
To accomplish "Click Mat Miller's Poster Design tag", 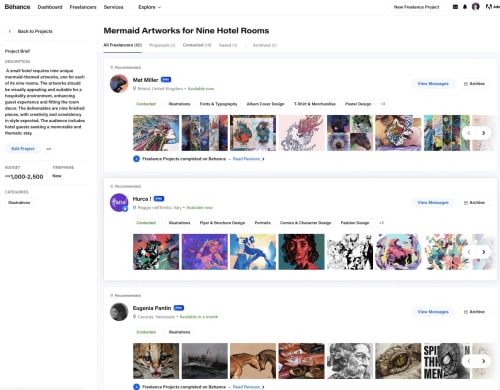I will click(358, 104).
